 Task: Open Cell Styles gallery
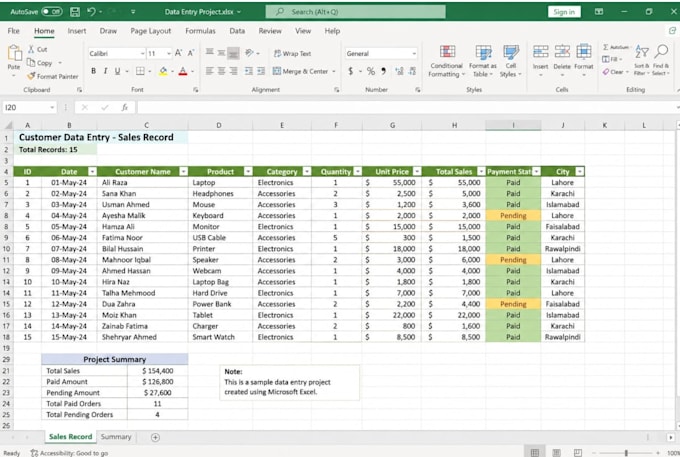coord(510,61)
